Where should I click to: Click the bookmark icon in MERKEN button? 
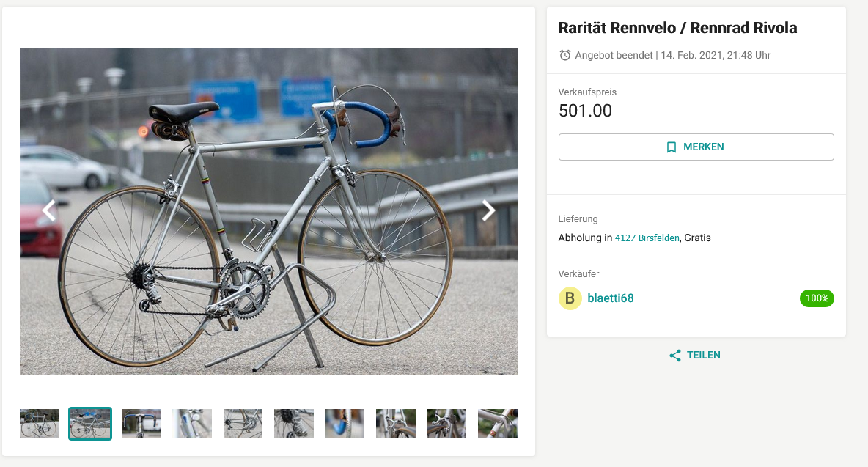coord(672,147)
